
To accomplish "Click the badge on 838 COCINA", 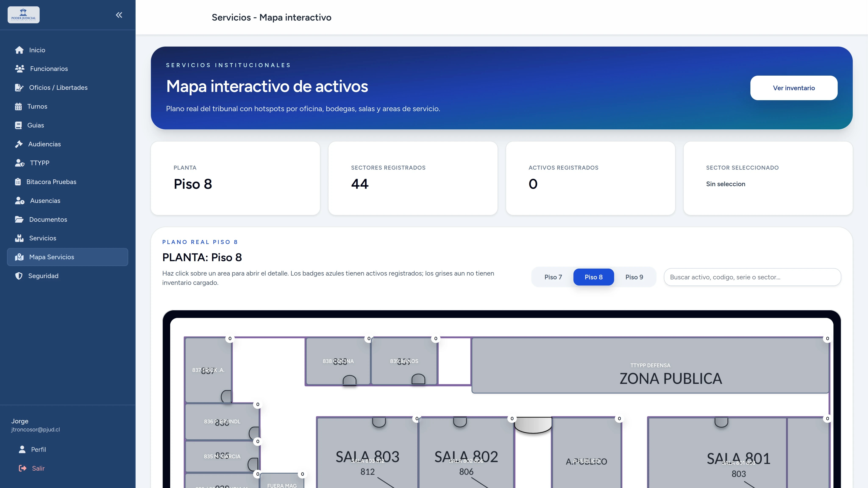I will coord(369,338).
